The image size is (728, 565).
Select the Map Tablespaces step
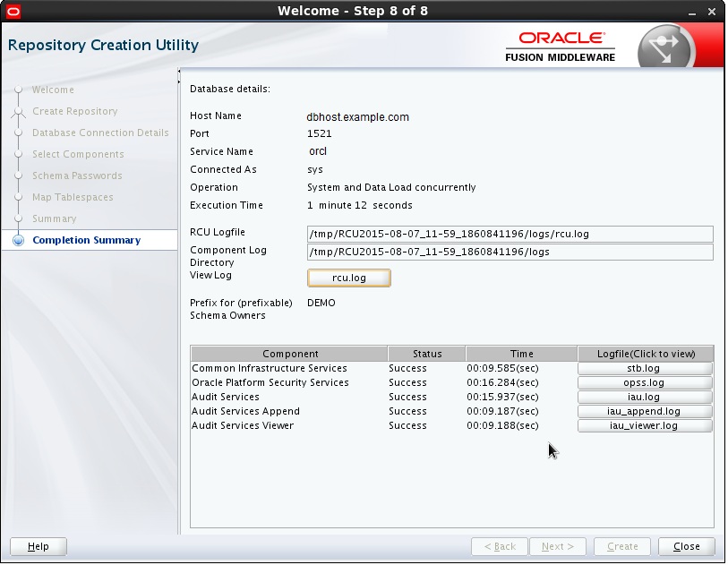coord(73,197)
